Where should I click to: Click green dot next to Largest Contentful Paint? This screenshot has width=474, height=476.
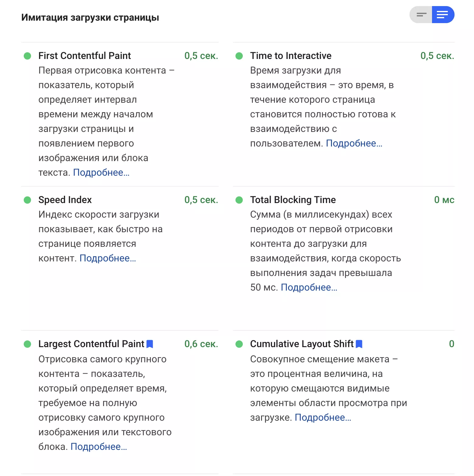tap(27, 344)
